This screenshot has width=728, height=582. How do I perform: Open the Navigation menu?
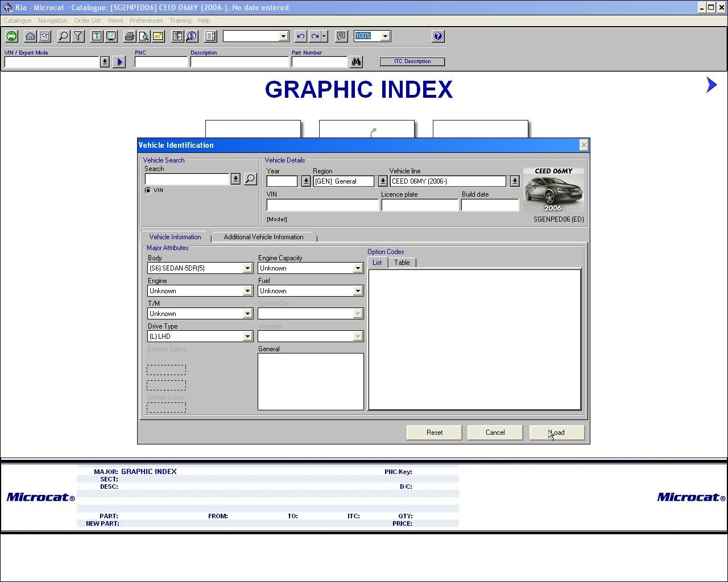(x=52, y=20)
